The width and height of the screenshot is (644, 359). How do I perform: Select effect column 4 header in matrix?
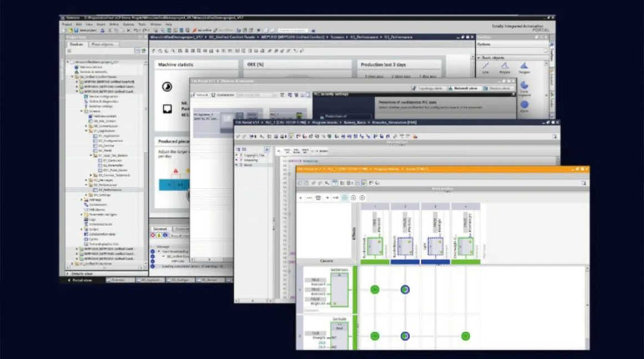click(x=466, y=206)
